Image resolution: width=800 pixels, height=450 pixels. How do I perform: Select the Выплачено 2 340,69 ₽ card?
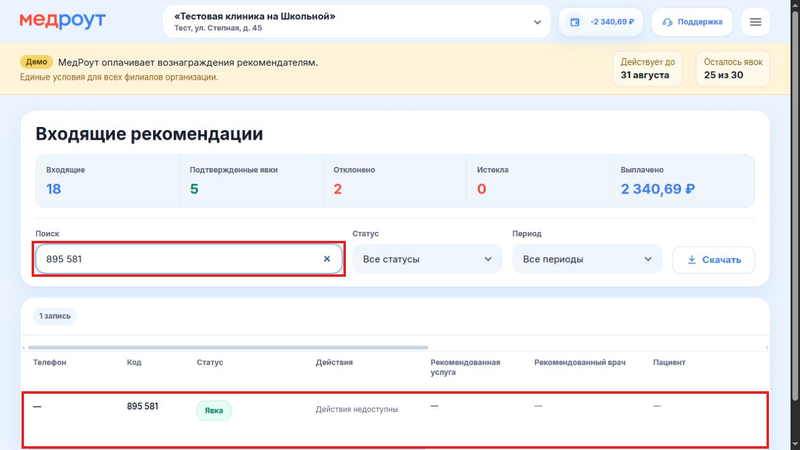coord(682,181)
